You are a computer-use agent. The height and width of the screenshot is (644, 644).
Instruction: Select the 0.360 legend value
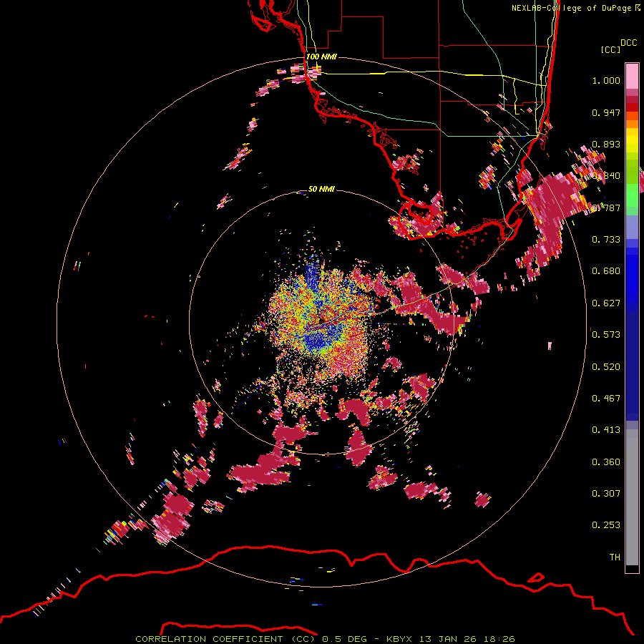pyautogui.click(x=606, y=462)
